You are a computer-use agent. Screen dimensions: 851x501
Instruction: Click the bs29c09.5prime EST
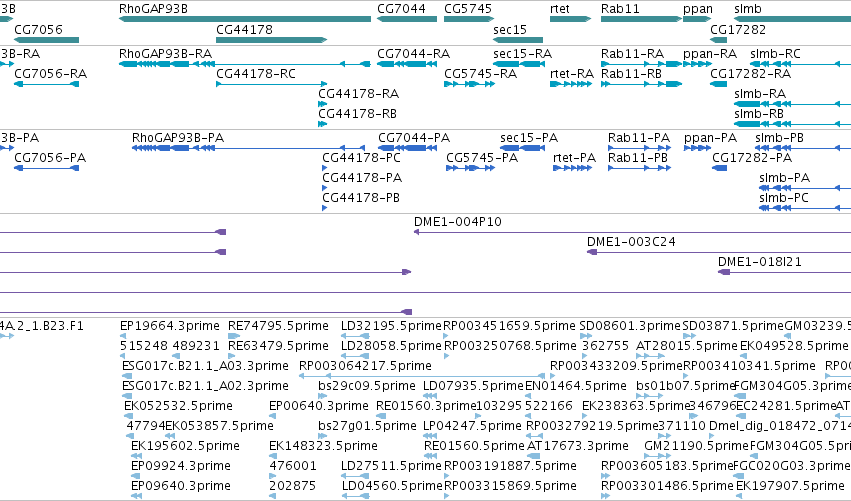[x=322, y=396]
